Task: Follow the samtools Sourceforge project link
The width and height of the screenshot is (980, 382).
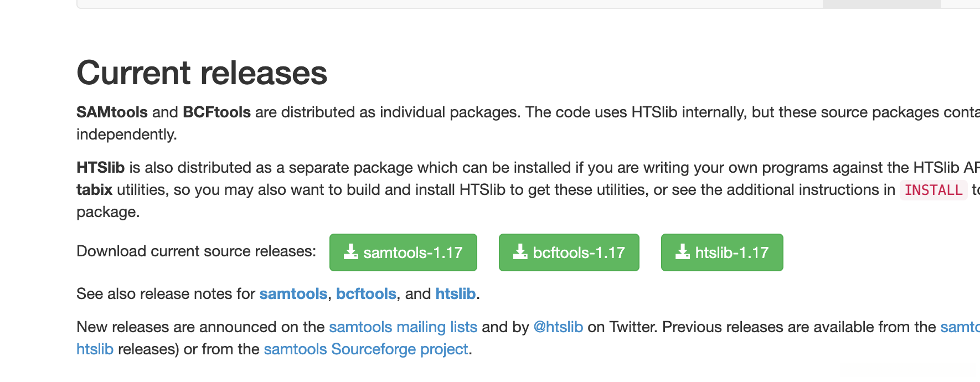Action: coord(365,349)
